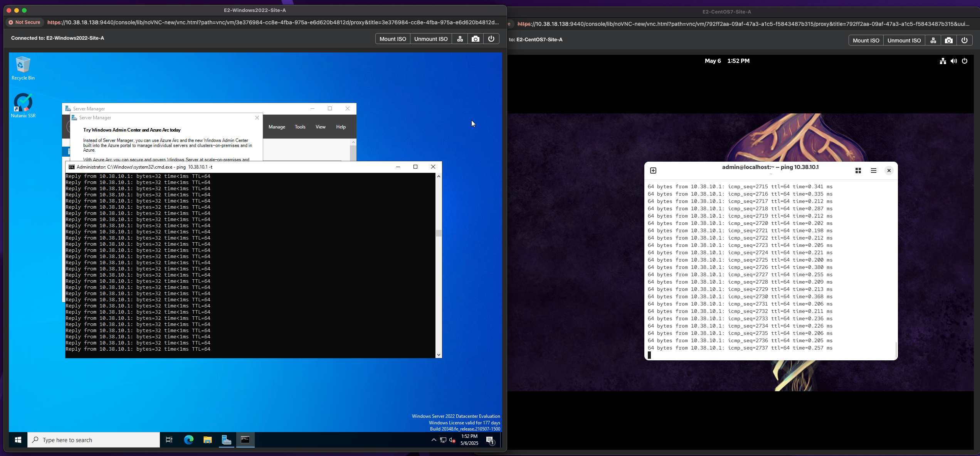Click the CentOS7 console URL bar
Image resolution: width=980 pixels, height=456 pixels.
(x=743, y=24)
